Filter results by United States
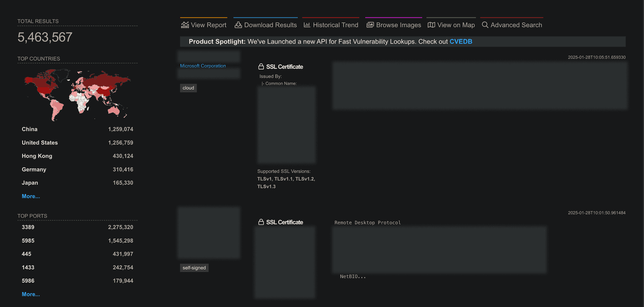 pyautogui.click(x=40, y=143)
